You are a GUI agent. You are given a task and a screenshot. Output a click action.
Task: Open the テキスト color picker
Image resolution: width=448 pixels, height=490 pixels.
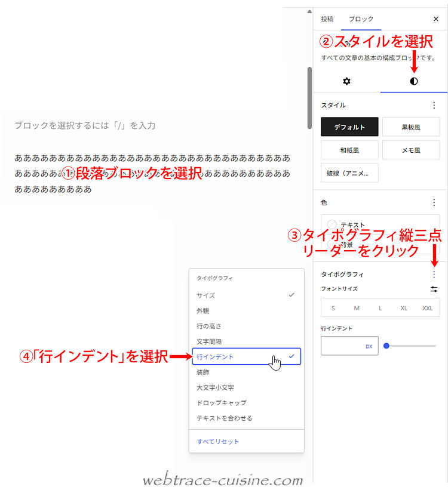[380, 224]
